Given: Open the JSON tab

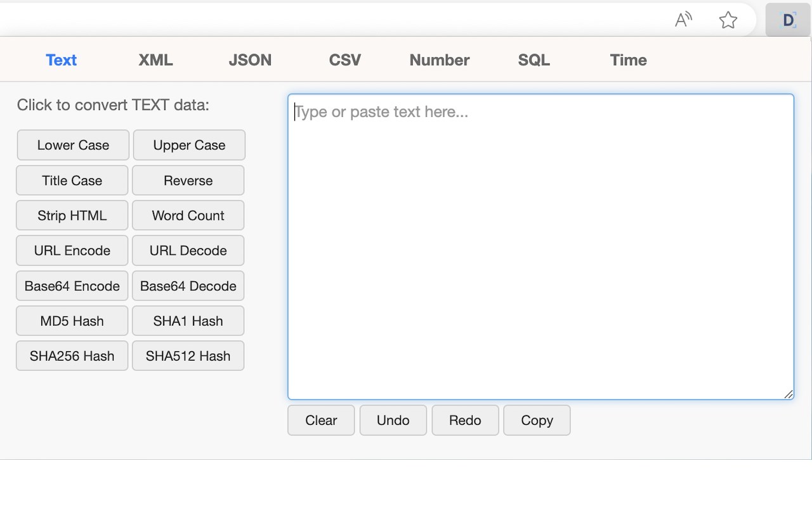Looking at the screenshot, I should pos(250,60).
